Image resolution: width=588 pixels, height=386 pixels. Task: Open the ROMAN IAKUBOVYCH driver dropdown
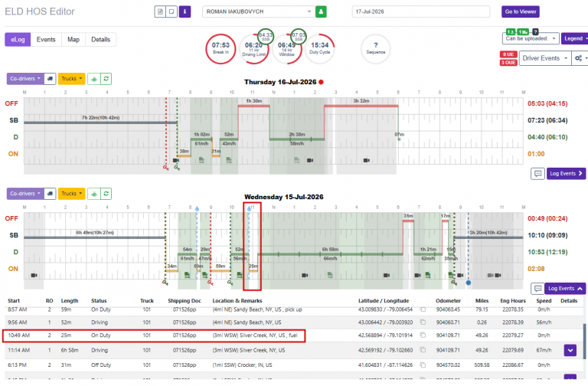pyautogui.click(x=258, y=11)
